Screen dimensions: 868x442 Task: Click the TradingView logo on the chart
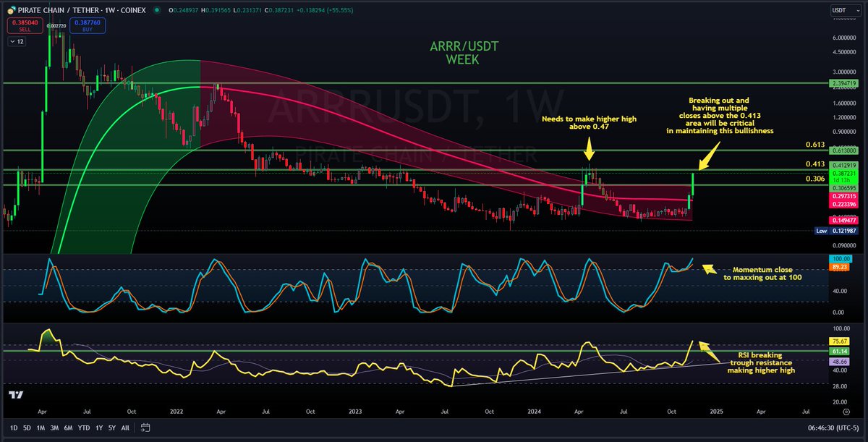click(16, 395)
